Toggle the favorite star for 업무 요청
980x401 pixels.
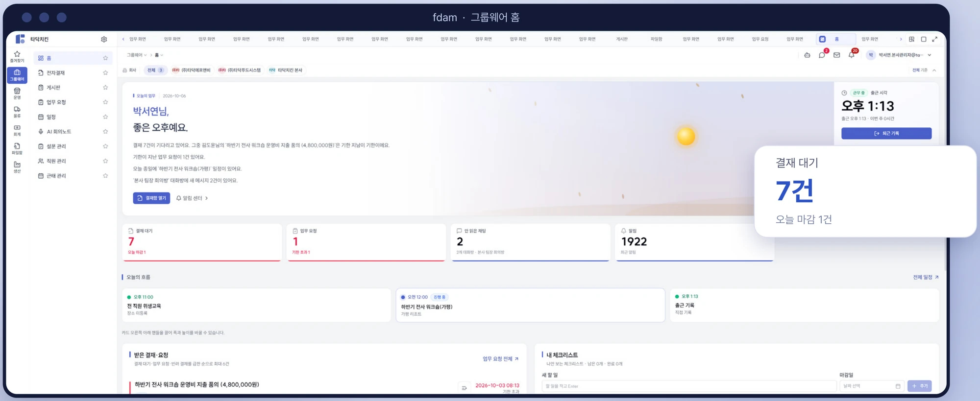click(105, 102)
